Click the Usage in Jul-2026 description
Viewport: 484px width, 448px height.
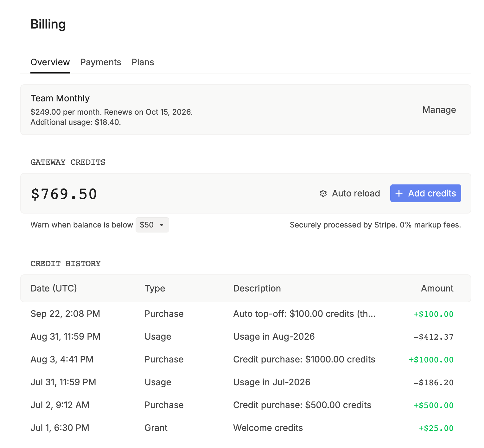click(x=272, y=382)
